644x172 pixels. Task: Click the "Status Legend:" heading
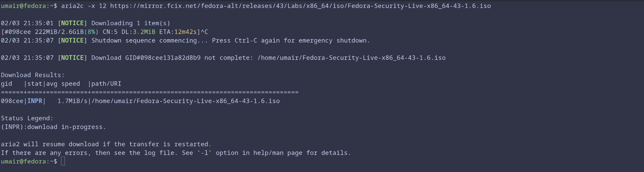point(27,118)
